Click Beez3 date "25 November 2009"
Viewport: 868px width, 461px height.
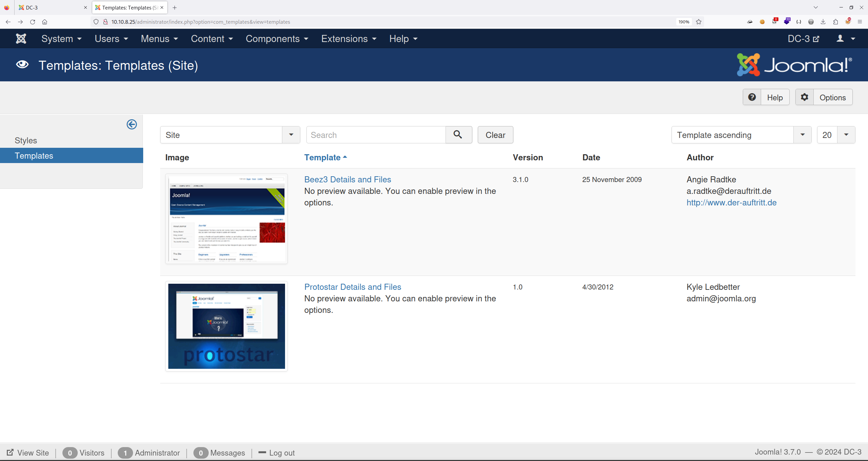point(612,179)
